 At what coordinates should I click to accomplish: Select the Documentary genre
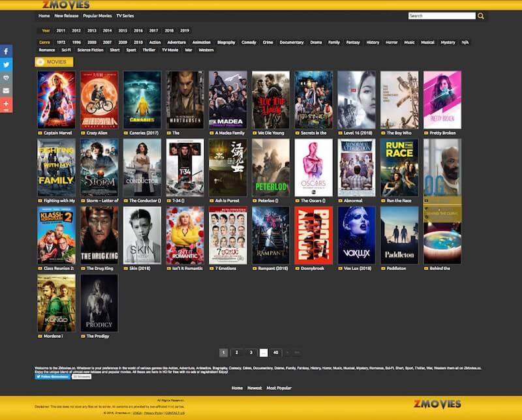[292, 42]
